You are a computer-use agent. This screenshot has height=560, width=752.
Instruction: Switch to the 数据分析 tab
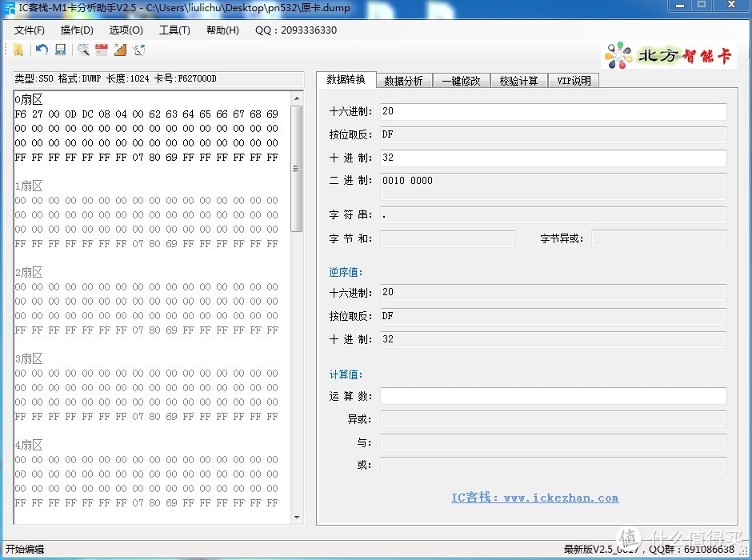click(403, 81)
